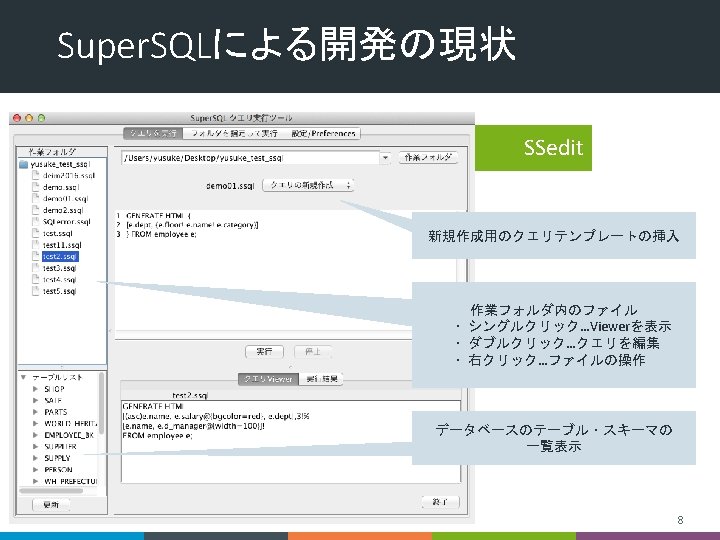Click the file icon beside test3.ssql
The image size is (720, 540).
(x=35, y=267)
